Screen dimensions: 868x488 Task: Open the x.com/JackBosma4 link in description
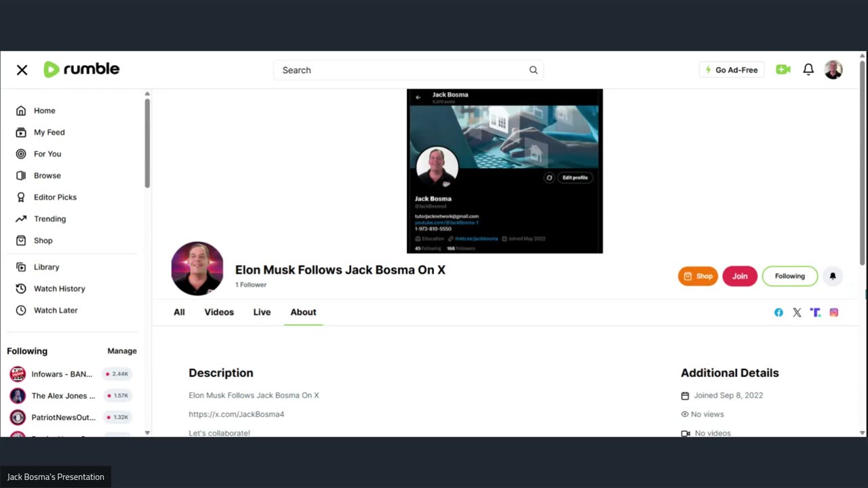[237, 414]
